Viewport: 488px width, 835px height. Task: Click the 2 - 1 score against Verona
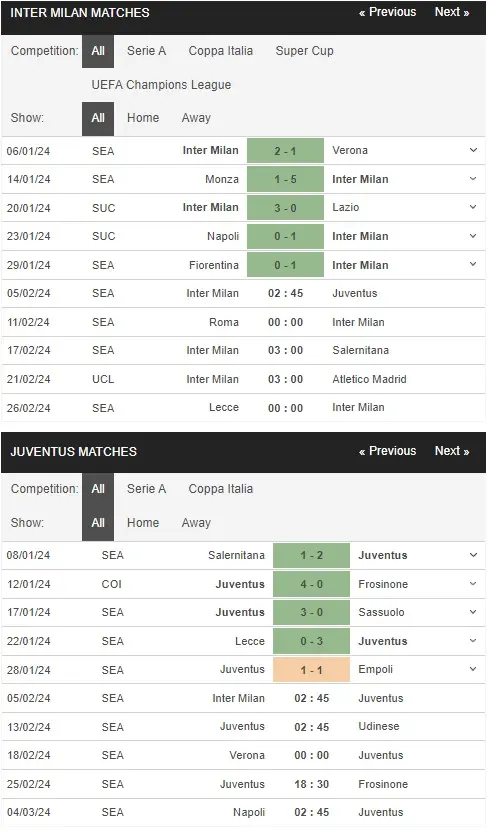pos(286,151)
